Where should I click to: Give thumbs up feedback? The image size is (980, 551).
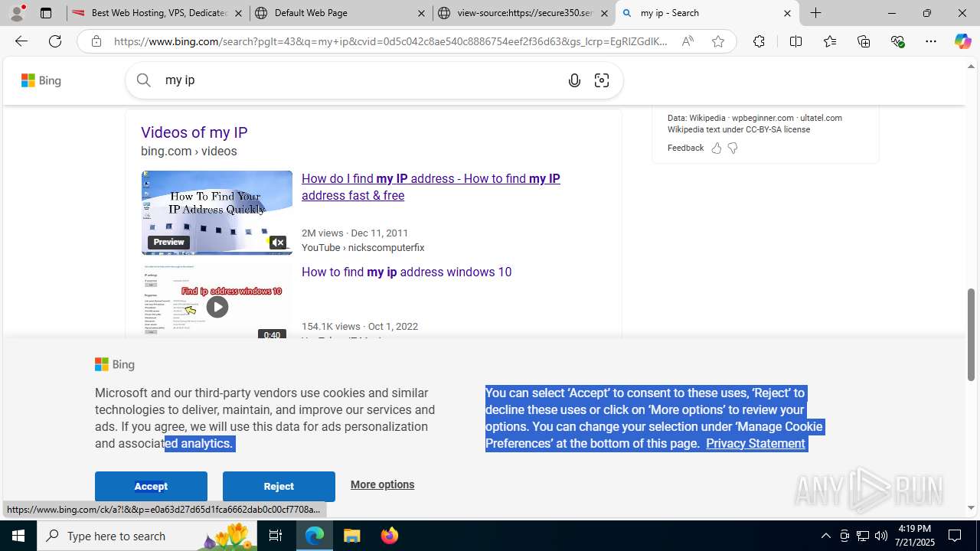[x=717, y=148]
